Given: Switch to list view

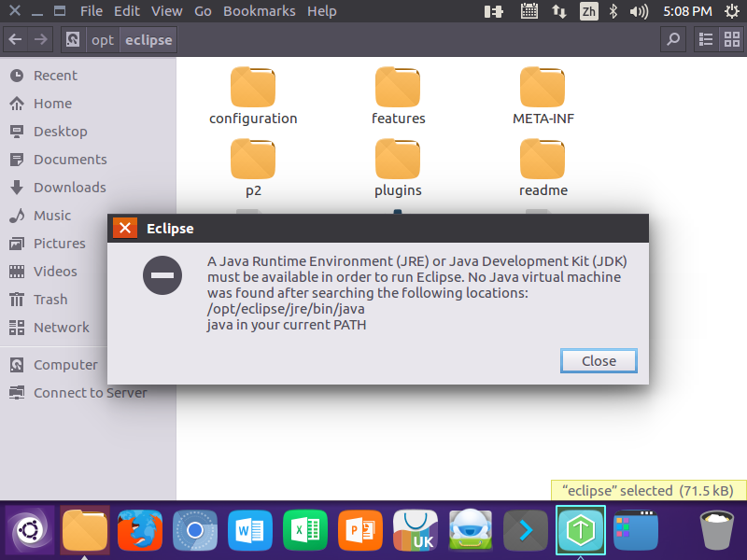Looking at the screenshot, I should pos(706,39).
